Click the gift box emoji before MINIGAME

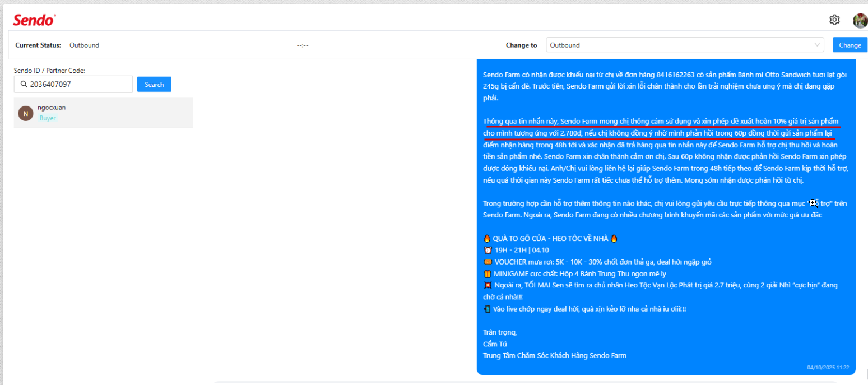pos(487,273)
